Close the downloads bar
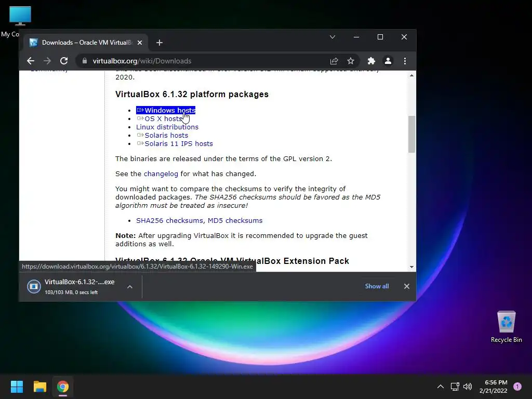532x399 pixels. click(407, 286)
